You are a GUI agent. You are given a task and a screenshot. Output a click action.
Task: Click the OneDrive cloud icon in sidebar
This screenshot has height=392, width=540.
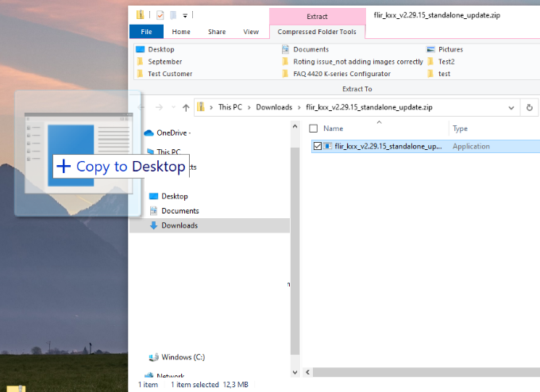[x=148, y=133]
